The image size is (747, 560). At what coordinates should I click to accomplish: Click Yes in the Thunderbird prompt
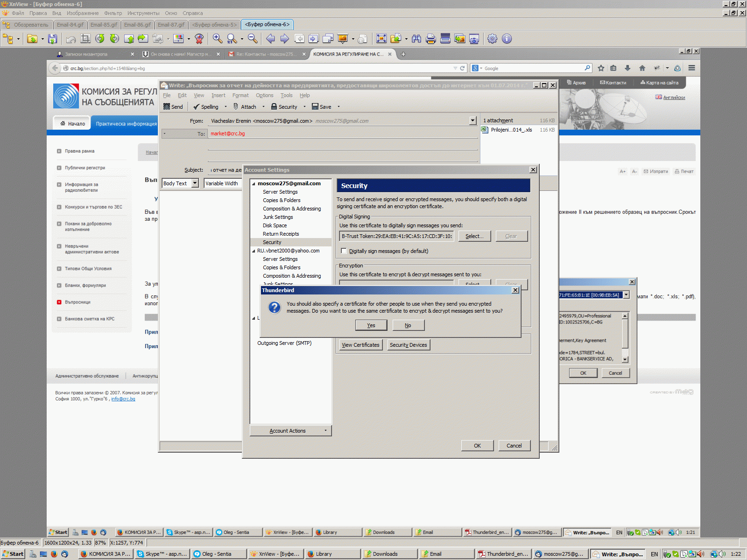tap(371, 325)
